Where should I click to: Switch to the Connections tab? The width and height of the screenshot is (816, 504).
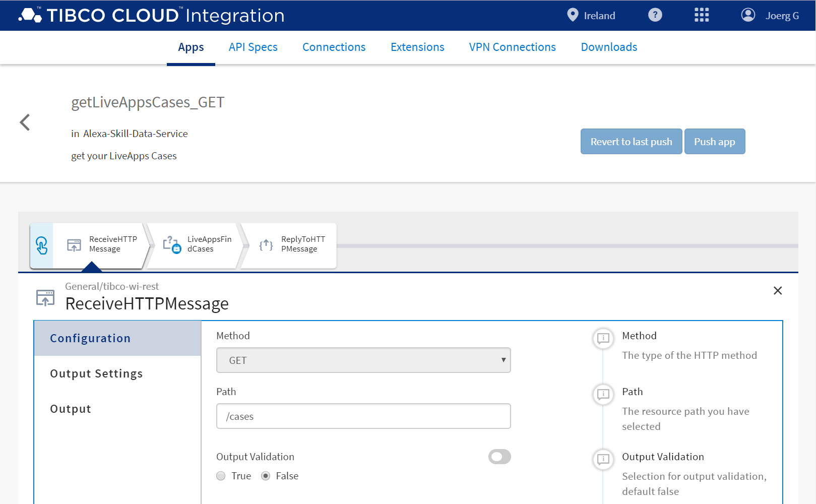(x=334, y=47)
